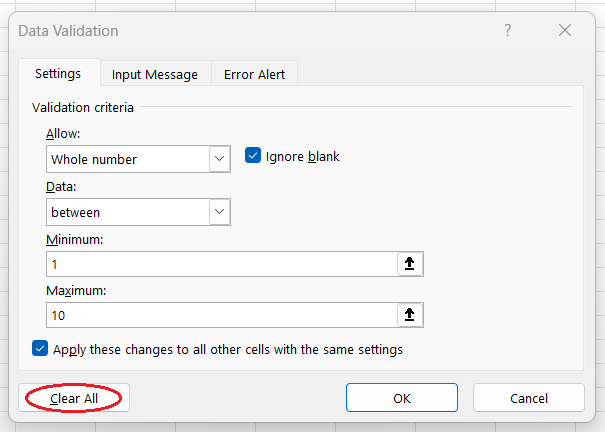This screenshot has height=432, width=605.
Task: Click the Maximum range selector arrow icon
Action: [x=411, y=315]
